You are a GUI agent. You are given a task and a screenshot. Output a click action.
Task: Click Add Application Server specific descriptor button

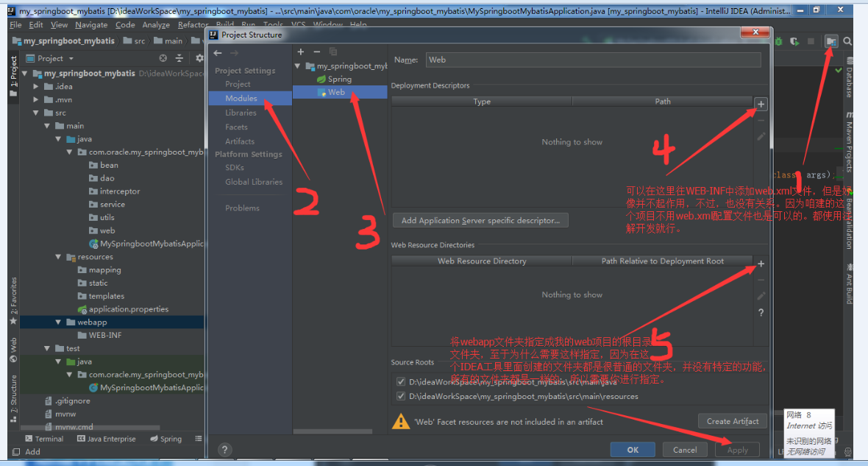coord(480,220)
